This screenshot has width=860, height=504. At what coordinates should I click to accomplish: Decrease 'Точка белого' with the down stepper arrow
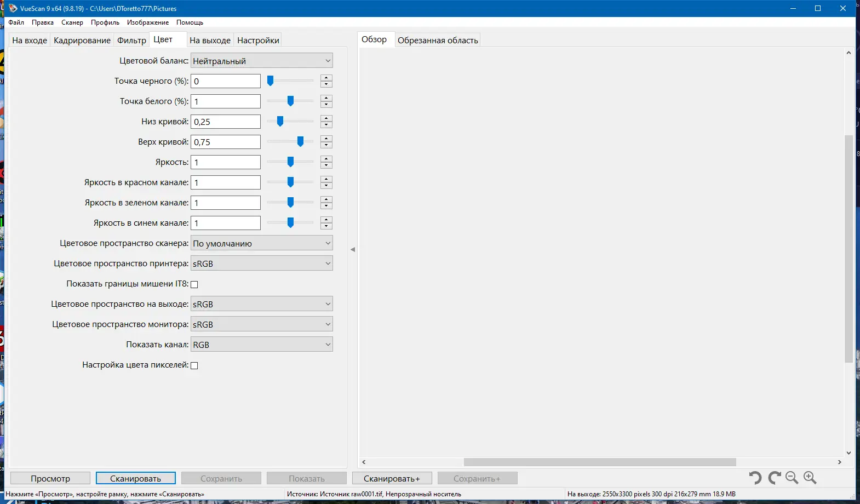326,105
